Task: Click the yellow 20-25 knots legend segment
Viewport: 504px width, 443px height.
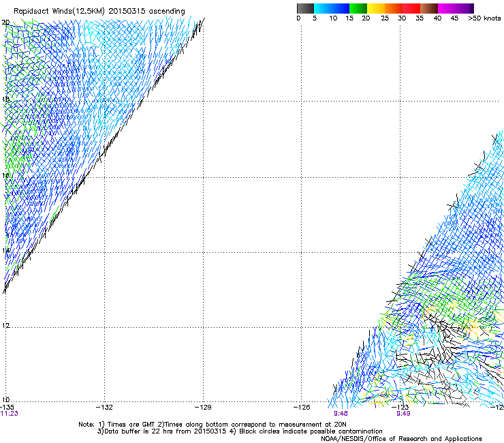Action: (x=376, y=8)
